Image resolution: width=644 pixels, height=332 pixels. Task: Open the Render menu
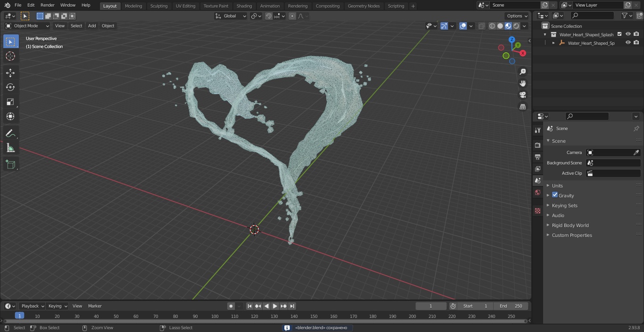pos(47,5)
